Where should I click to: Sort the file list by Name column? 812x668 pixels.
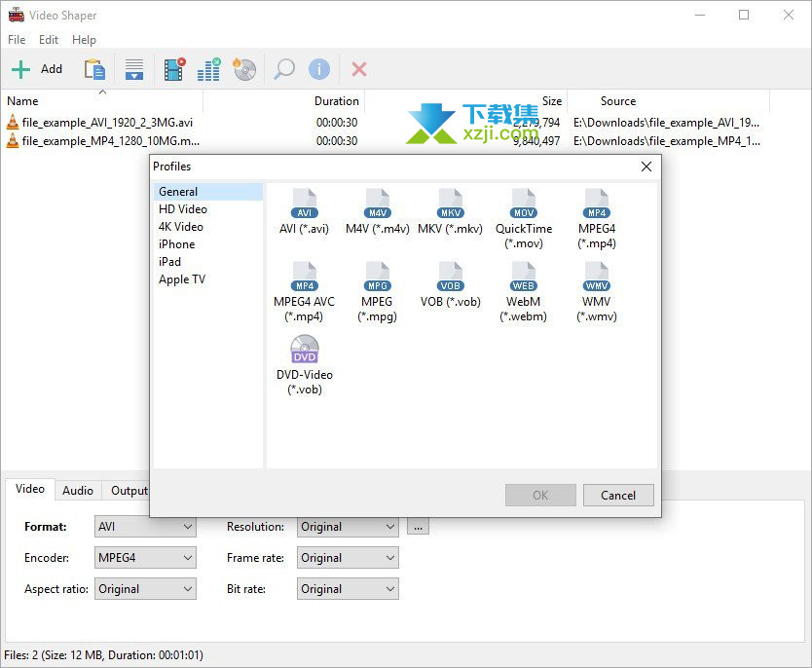102,101
